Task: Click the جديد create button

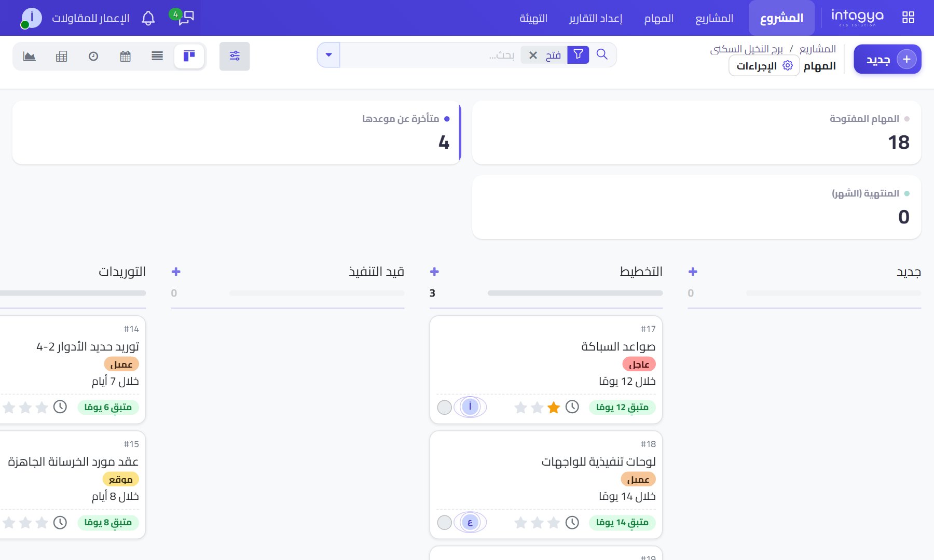Action: [x=888, y=59]
